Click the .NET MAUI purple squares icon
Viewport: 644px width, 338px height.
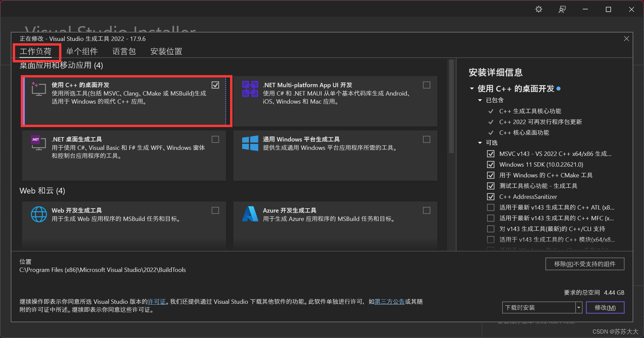coord(250,89)
